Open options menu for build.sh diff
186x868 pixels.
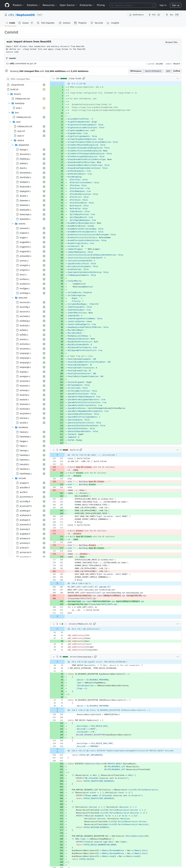(178, 449)
